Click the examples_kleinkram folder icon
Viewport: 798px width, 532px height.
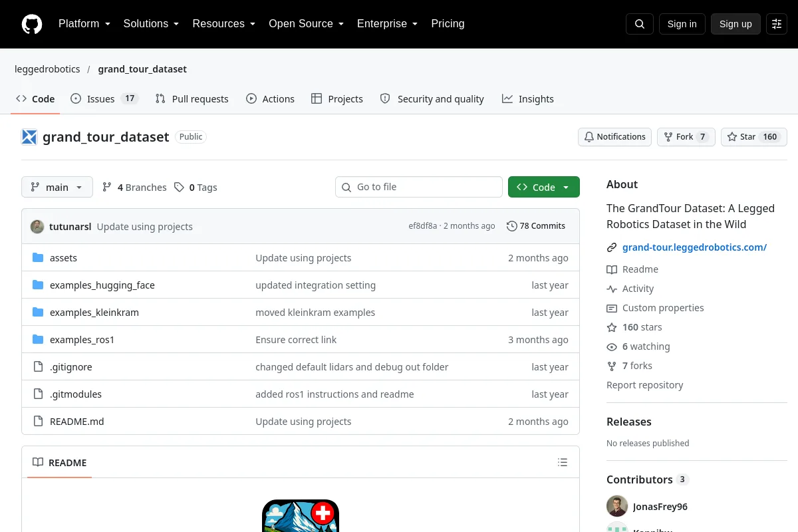coord(38,313)
